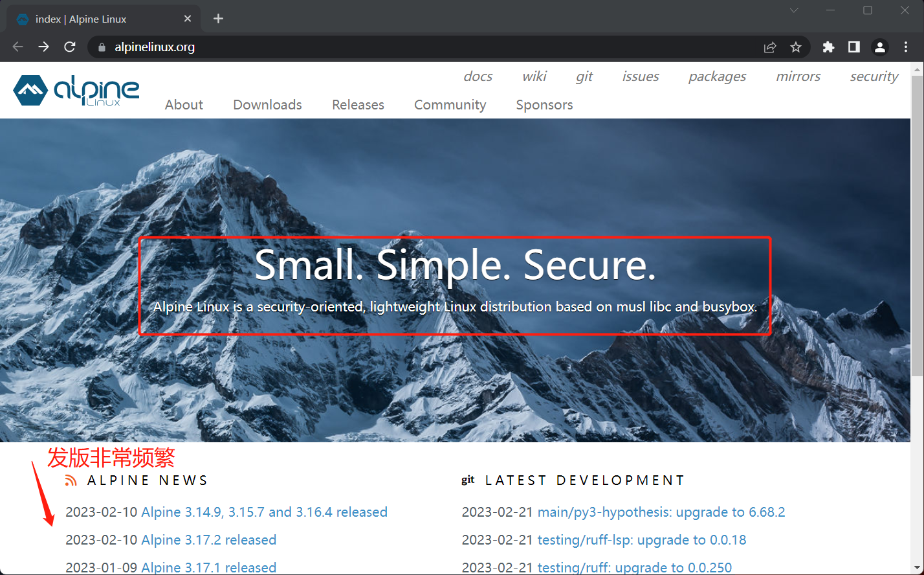Open Alpine 3.14.9, 3.15.7 and 3.16.4 released
Image resolution: width=924 pixels, height=575 pixels.
(x=264, y=512)
